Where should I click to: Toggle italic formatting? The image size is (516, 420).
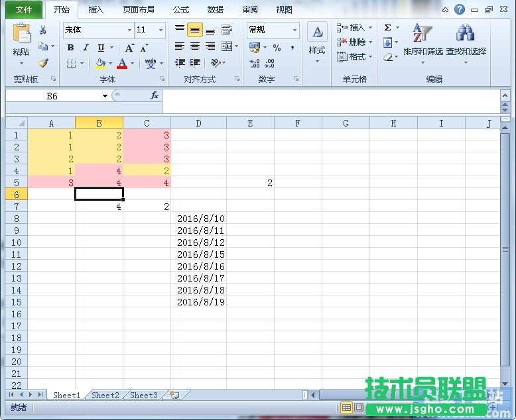(x=86, y=48)
